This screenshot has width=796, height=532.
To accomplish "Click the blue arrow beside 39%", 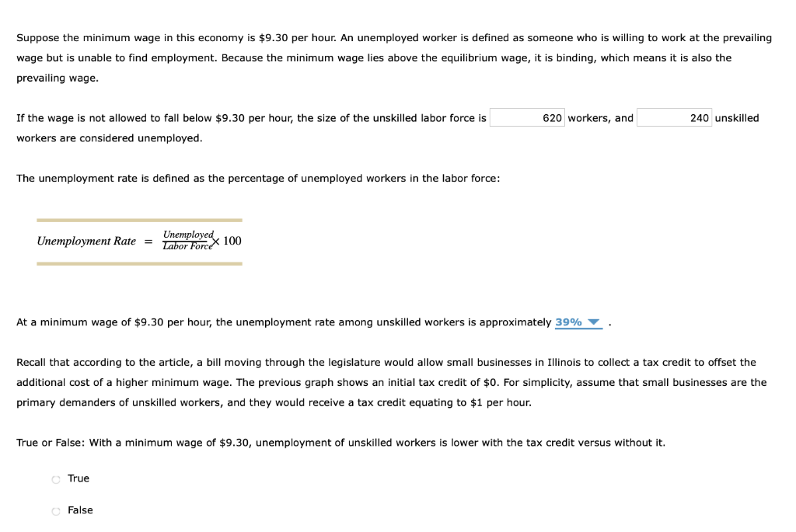I will coord(593,322).
